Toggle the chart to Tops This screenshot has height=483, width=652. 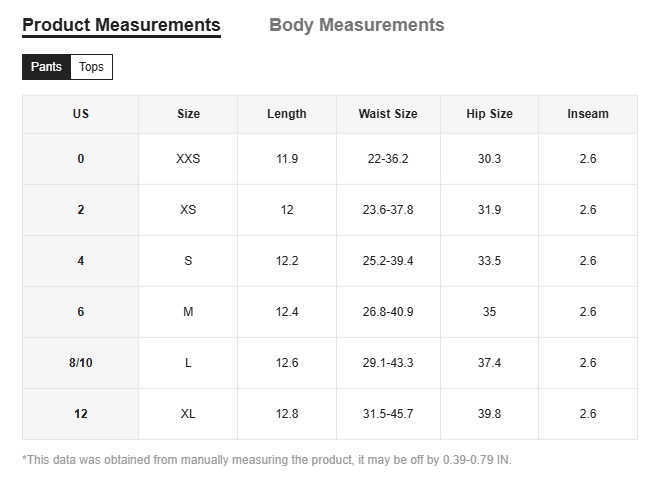tap(91, 67)
